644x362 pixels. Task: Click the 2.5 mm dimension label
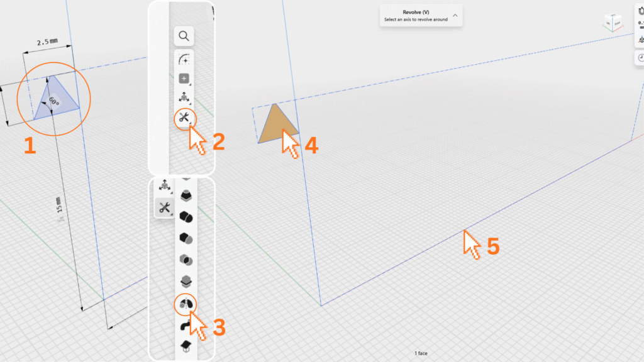[x=48, y=42]
